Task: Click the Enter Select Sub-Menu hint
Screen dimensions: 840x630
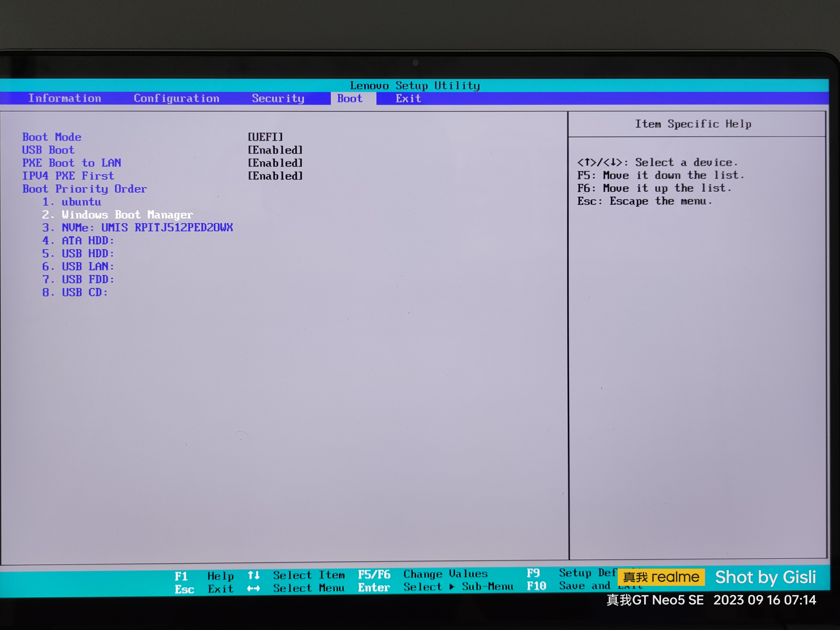Action: (x=436, y=587)
